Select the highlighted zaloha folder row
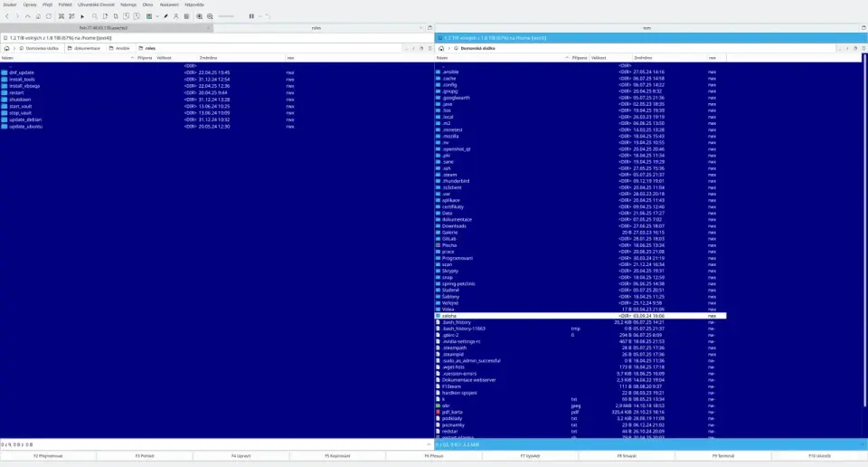Viewport: 868px width, 467px height. [580, 316]
